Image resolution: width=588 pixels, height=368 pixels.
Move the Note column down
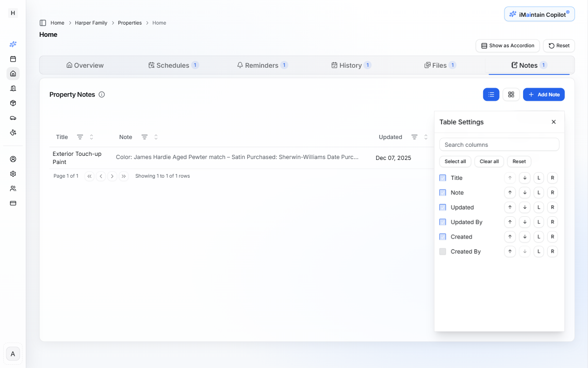524,193
